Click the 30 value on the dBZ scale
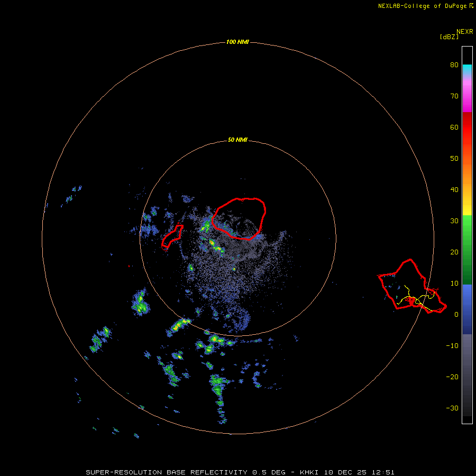The image size is (476, 476). coord(454,221)
